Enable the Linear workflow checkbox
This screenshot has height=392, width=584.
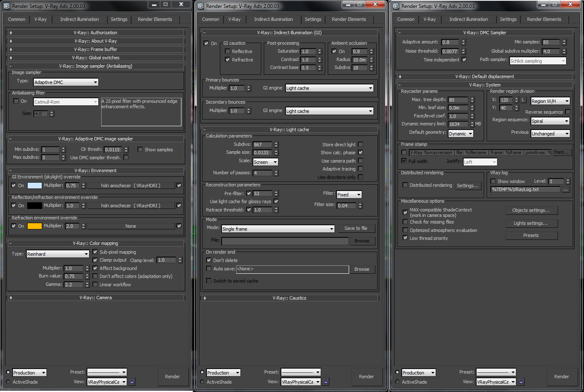click(x=95, y=285)
